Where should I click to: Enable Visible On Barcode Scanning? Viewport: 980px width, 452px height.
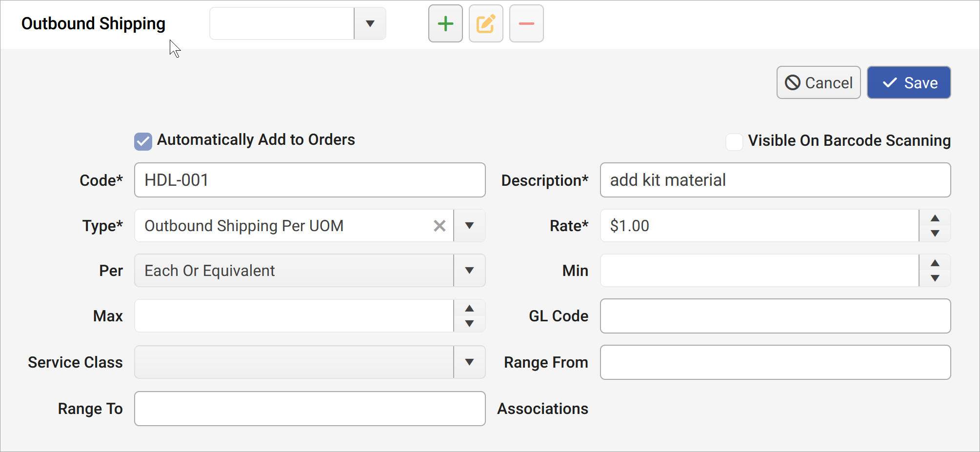pos(734,141)
